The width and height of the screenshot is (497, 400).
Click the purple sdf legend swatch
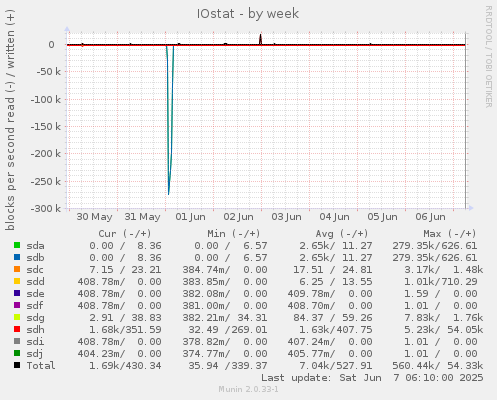17,305
